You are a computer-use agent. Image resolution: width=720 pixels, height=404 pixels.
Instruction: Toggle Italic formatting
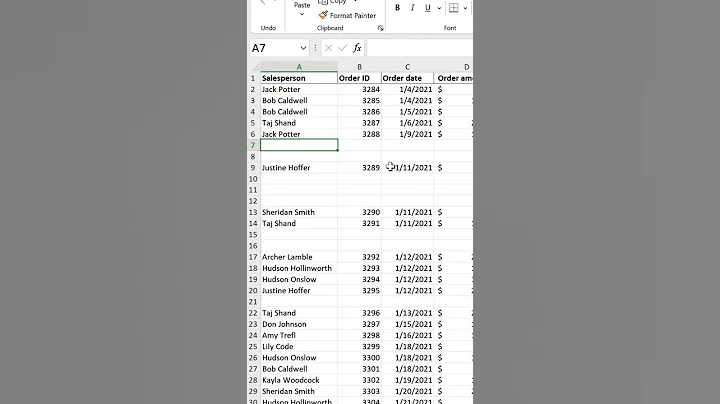pos(412,8)
